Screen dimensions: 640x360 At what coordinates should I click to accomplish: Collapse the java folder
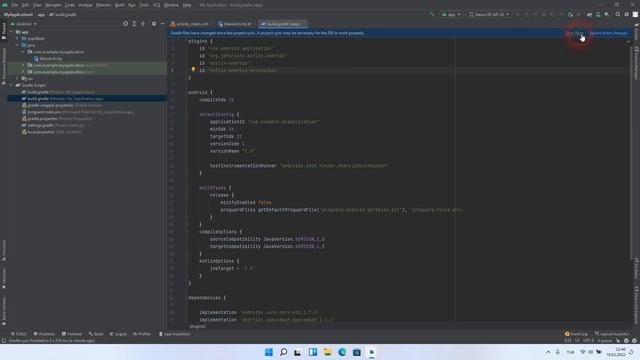point(18,45)
